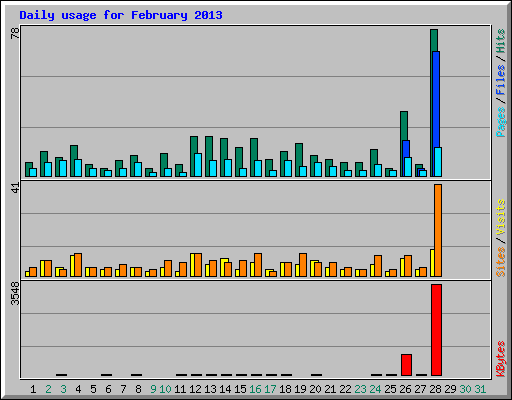Viewport: 512px width, 400px height.
Task: Click the 'Pages' legend label
Action: (x=500, y=122)
